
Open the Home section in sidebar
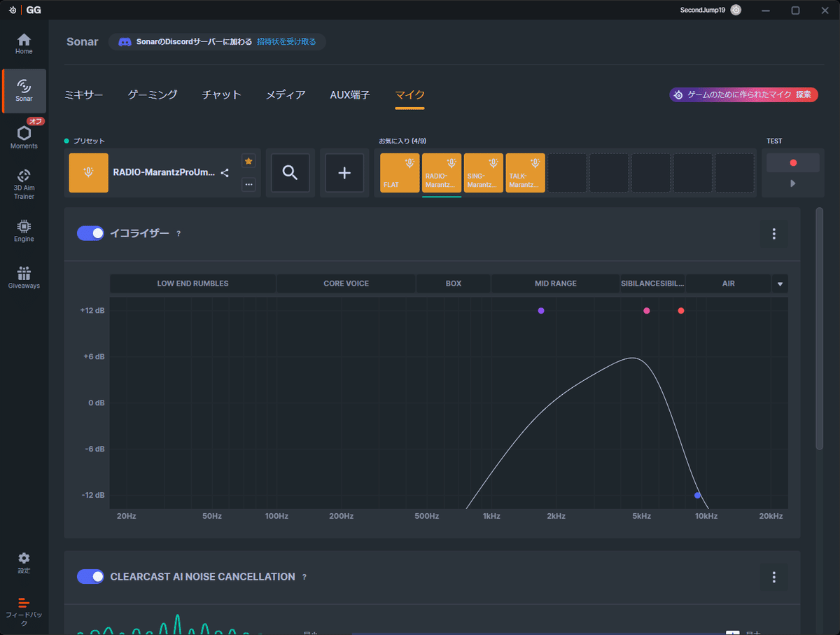point(24,43)
